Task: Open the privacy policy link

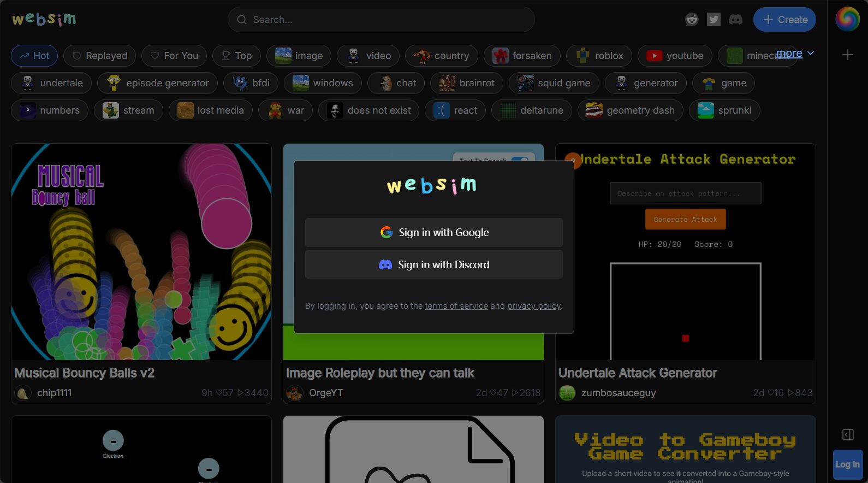Action: click(534, 306)
